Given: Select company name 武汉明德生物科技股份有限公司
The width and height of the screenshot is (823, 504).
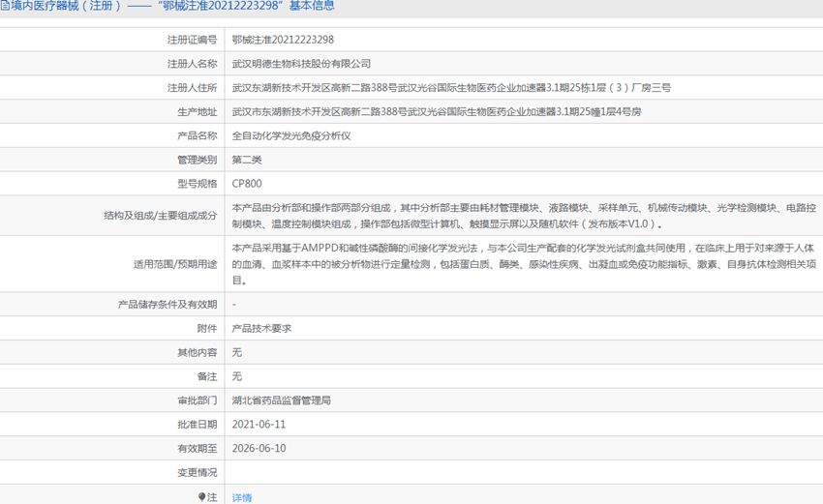Looking at the screenshot, I should pos(301,64).
